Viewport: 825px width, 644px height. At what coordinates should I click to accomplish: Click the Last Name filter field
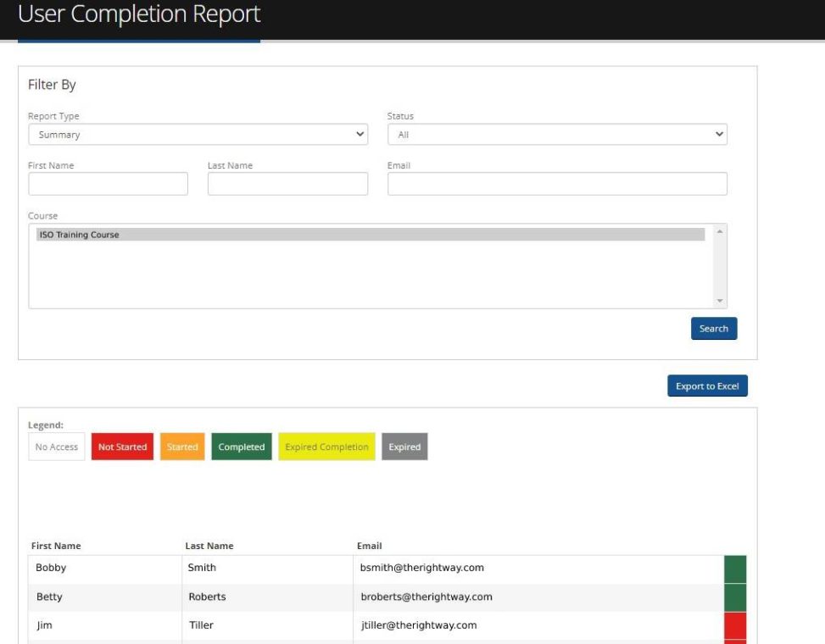click(x=287, y=184)
